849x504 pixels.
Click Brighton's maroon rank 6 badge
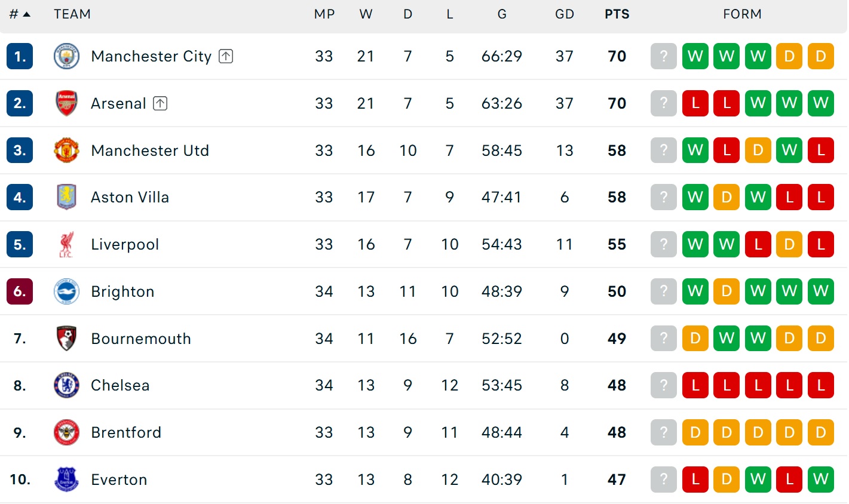20,291
